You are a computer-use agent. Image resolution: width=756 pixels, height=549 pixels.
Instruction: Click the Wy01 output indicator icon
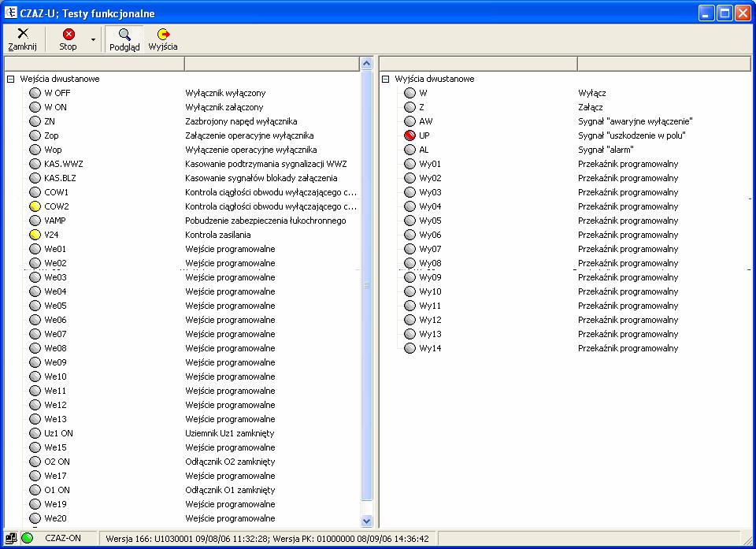point(409,164)
